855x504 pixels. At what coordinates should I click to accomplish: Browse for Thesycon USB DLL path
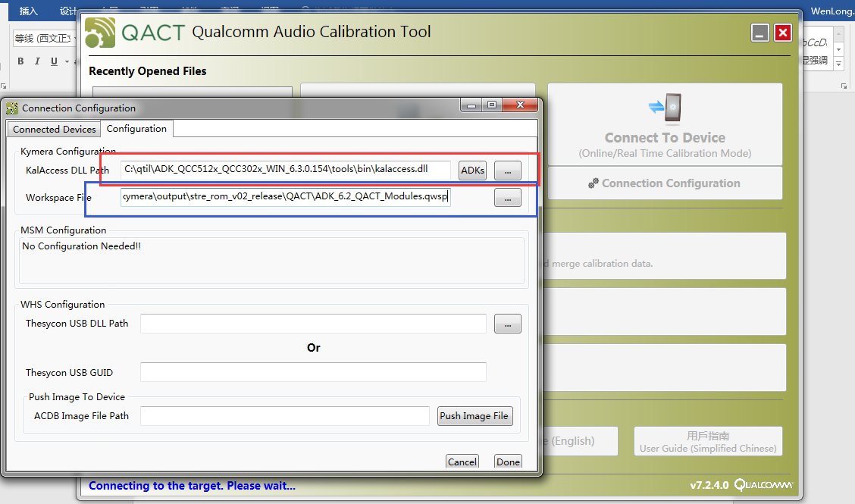point(508,324)
